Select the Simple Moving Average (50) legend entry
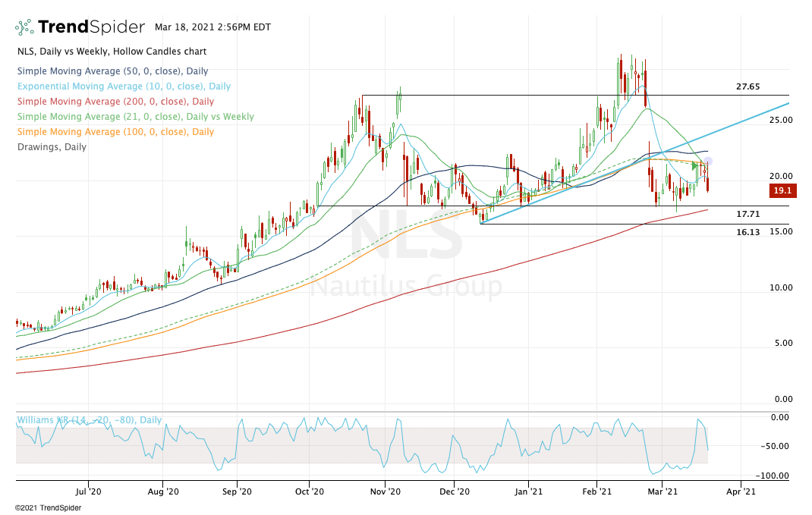Image resolution: width=812 pixels, height=515 pixels. [112, 71]
